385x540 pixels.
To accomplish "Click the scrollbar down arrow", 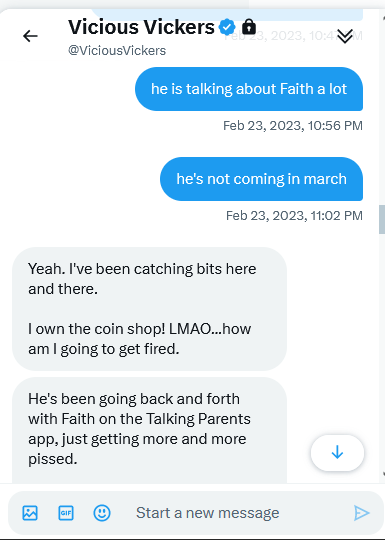I will click(x=383, y=475).
